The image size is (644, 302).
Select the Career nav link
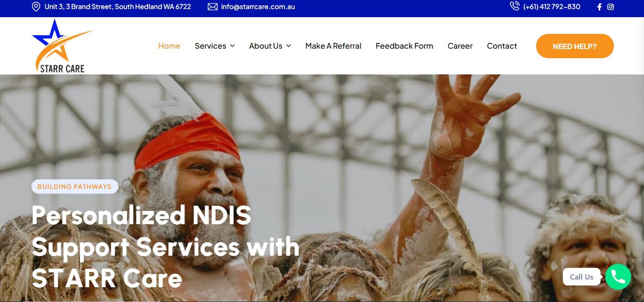[460, 46]
